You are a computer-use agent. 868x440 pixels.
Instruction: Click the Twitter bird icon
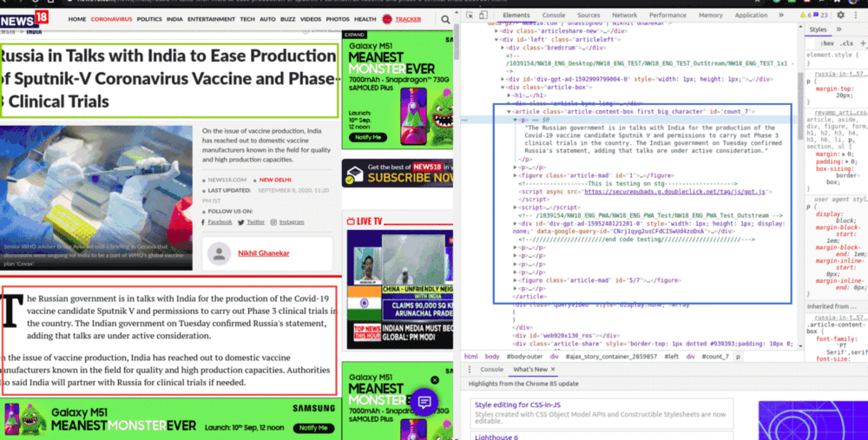coord(240,222)
